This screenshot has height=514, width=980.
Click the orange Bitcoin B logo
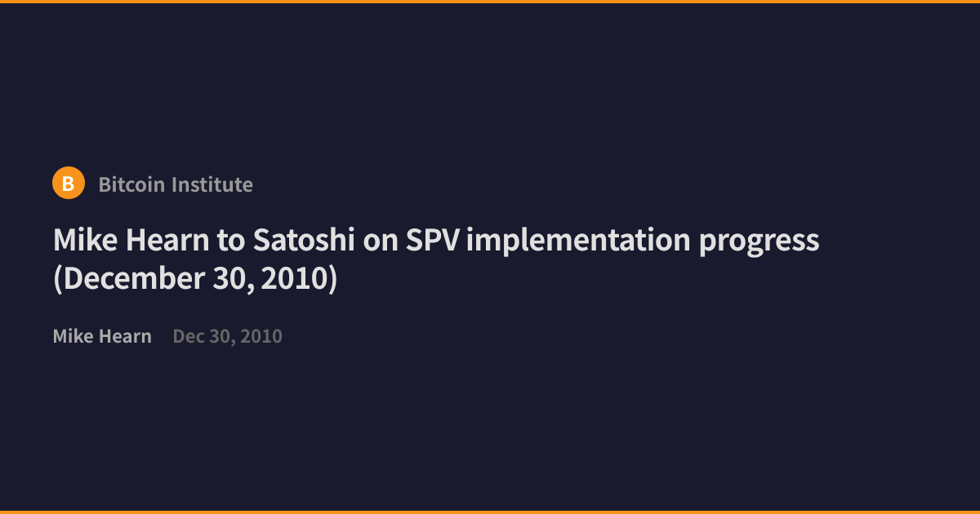pos(69,184)
